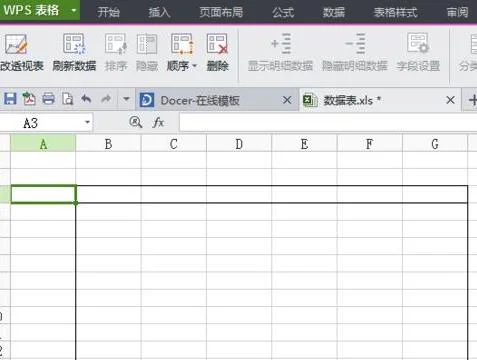The height and width of the screenshot is (360, 477).
Task: Click the Docer tab's blue D icon
Action: 147,100
